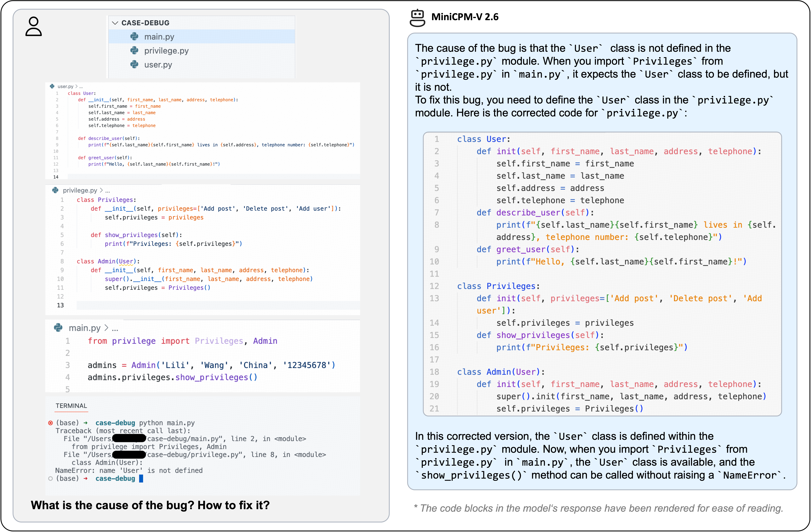Screen dimensions: 811x532
Task: Open privilege.py from the file tree
Action: point(166,51)
